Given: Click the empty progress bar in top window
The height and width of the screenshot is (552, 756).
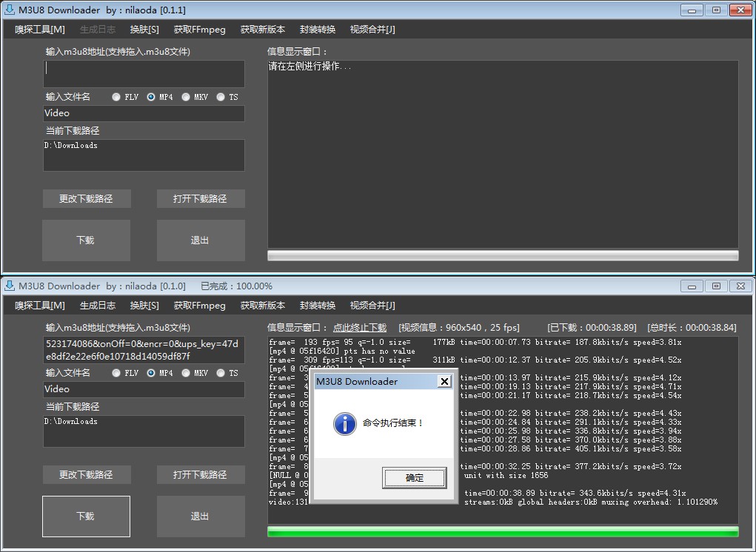Looking at the screenshot, I should 503,255.
